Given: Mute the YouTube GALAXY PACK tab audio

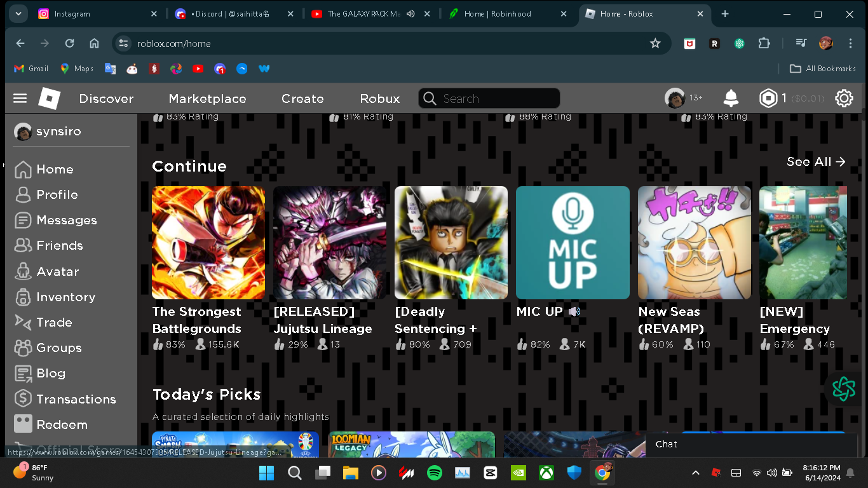Looking at the screenshot, I should coord(410,14).
